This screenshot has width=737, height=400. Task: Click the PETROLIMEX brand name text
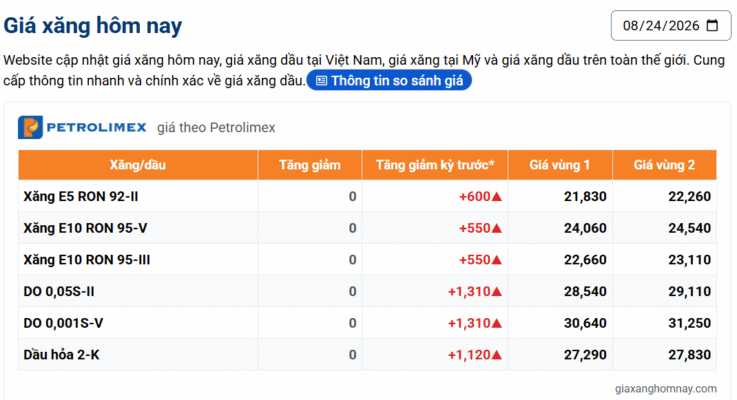[x=96, y=127]
